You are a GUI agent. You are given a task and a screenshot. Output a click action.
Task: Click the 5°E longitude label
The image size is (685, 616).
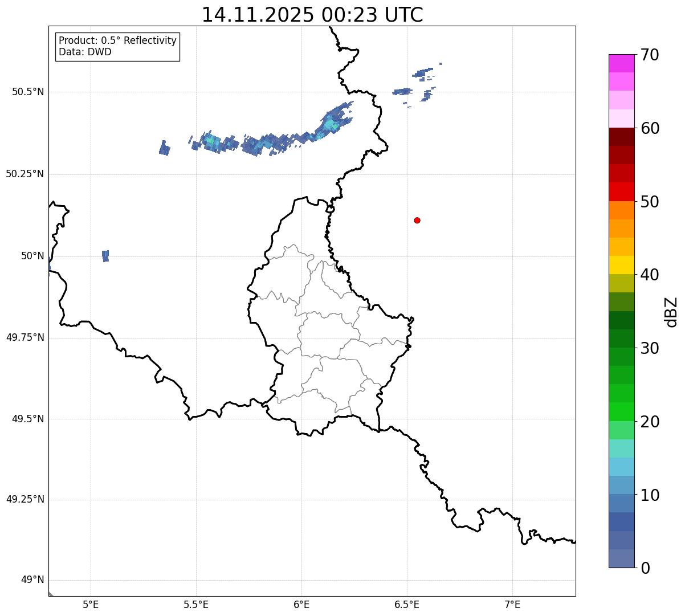click(91, 604)
